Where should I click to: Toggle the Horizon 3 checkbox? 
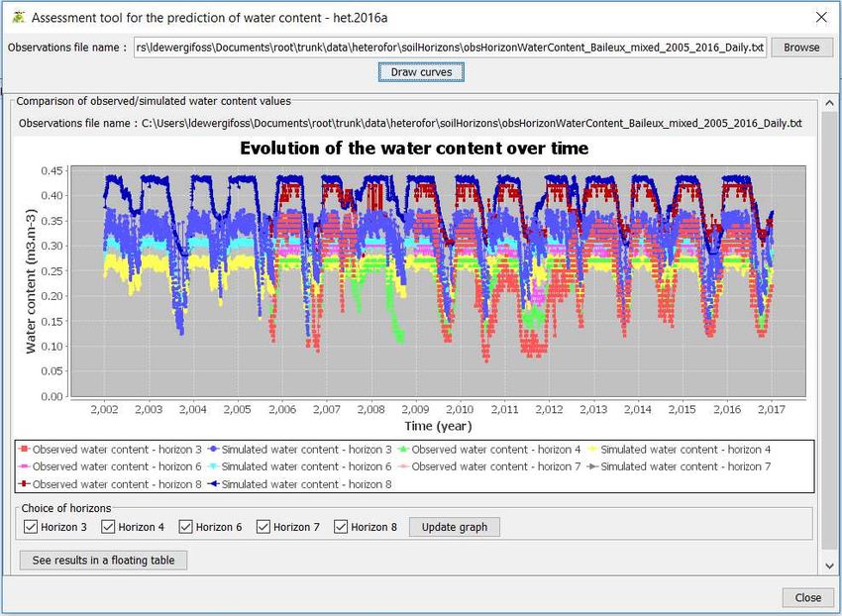point(30,527)
